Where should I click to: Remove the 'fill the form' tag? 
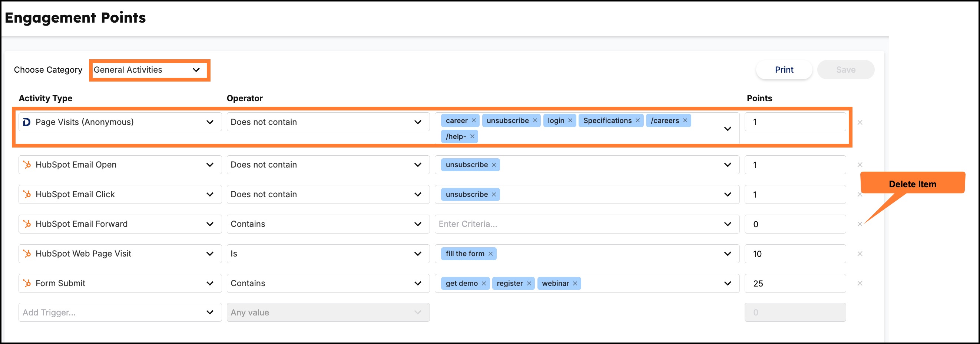[x=490, y=254]
